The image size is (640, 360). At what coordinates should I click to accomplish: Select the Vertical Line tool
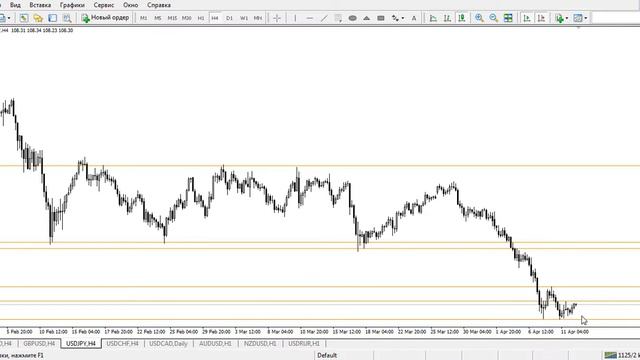tap(296, 18)
